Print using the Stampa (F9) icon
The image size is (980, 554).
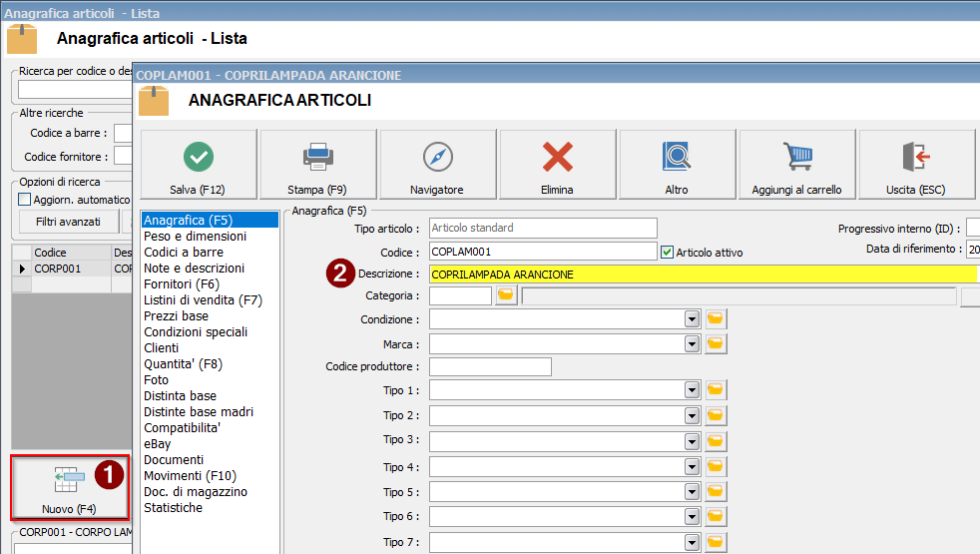point(318,166)
